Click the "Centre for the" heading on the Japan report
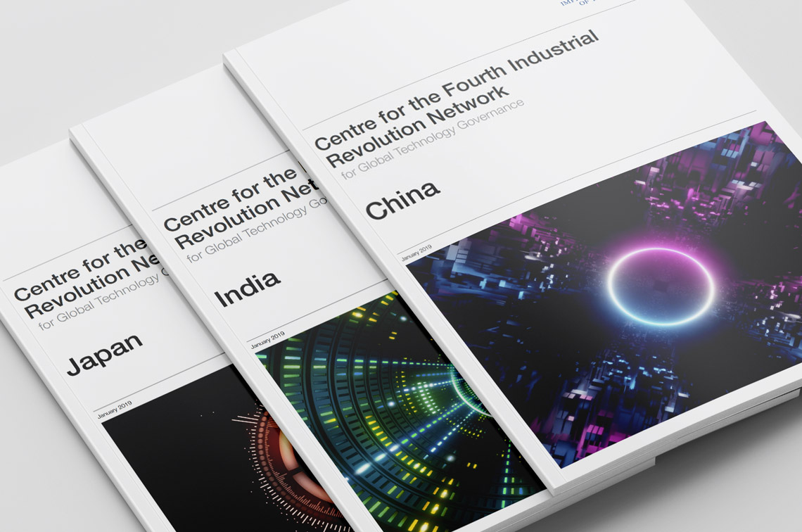 [82, 270]
